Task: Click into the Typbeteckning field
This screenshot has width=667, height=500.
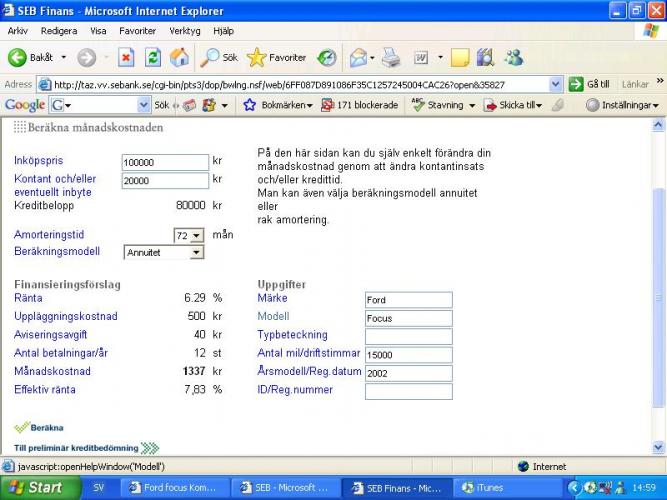Action: tap(408, 336)
